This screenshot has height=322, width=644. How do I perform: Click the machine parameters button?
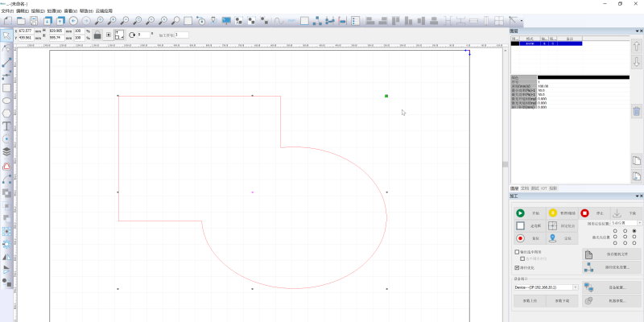612,300
